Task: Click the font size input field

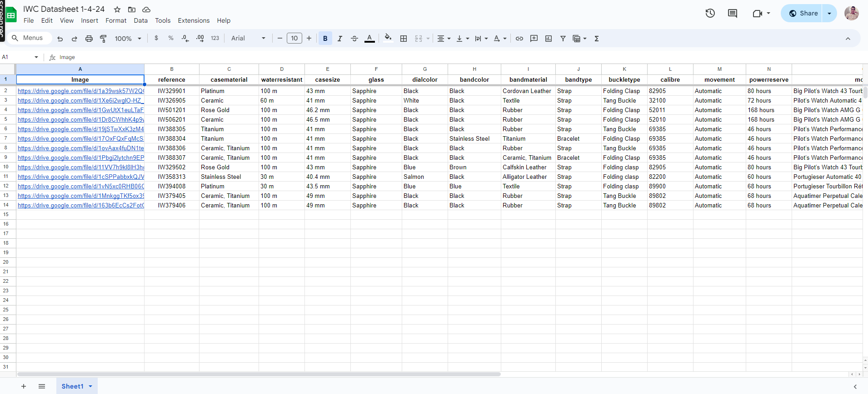Action: [x=294, y=39]
